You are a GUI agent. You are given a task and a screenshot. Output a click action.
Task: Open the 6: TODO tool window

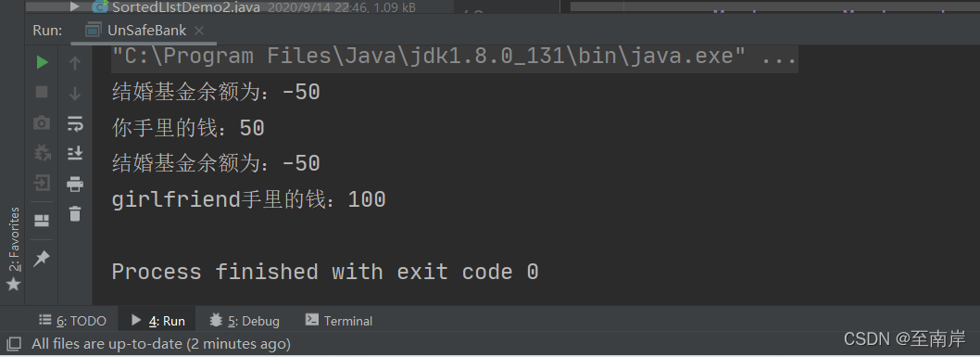pos(72,321)
